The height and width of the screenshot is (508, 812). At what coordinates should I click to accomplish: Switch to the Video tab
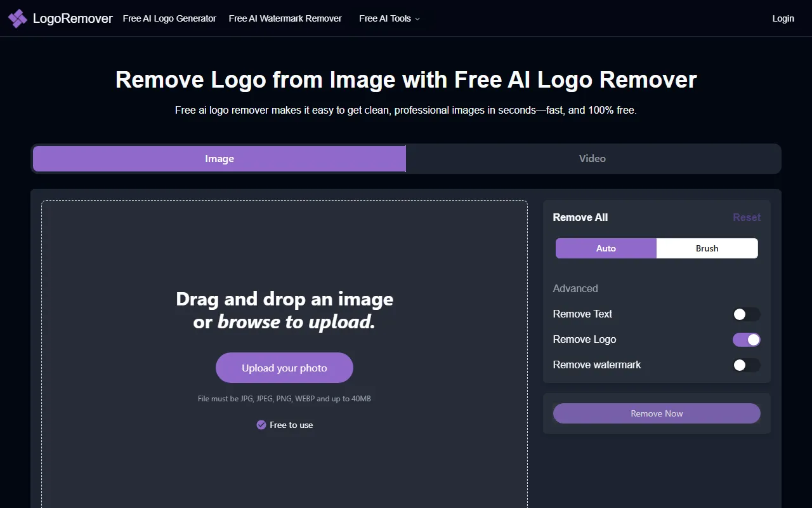point(592,159)
